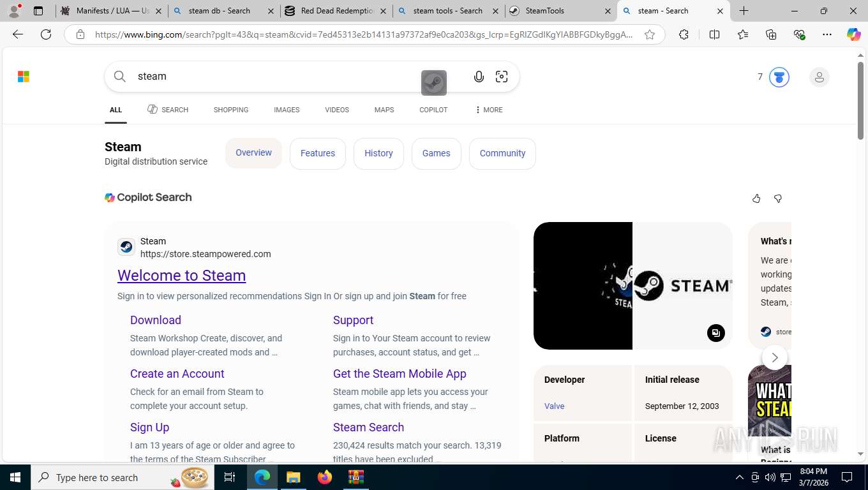
Task: Open the Support sitelink
Action: click(353, 320)
